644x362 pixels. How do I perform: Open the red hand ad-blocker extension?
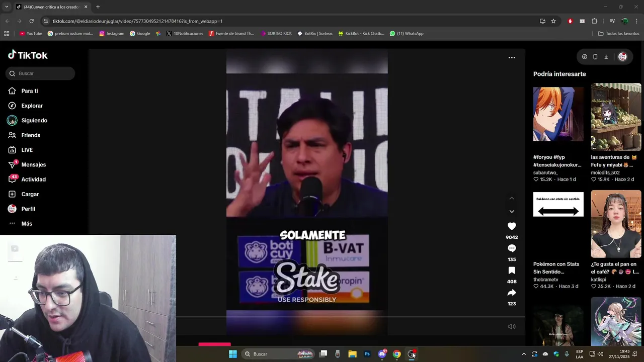click(x=570, y=21)
